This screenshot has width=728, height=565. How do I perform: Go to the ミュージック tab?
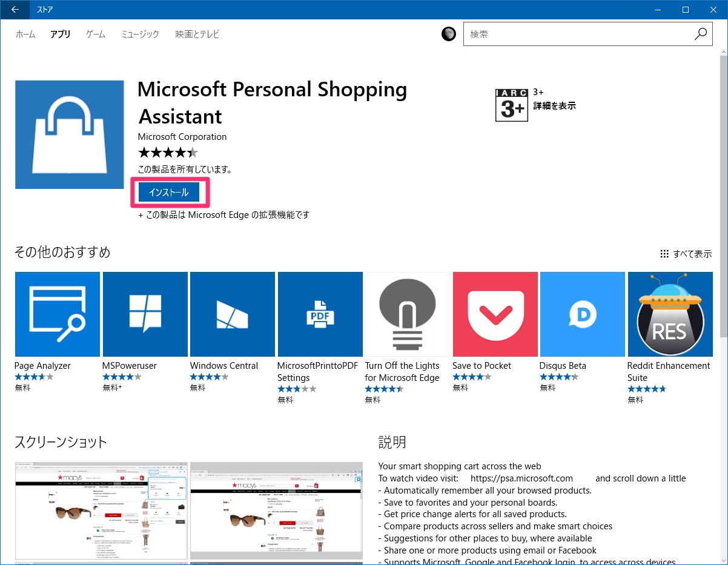tap(140, 35)
